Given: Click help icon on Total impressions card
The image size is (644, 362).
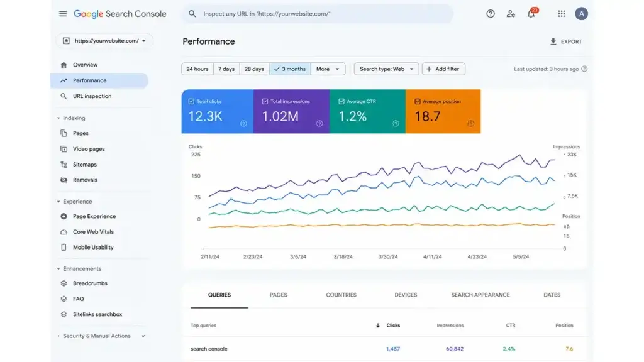Looking at the screenshot, I should 319,124.
